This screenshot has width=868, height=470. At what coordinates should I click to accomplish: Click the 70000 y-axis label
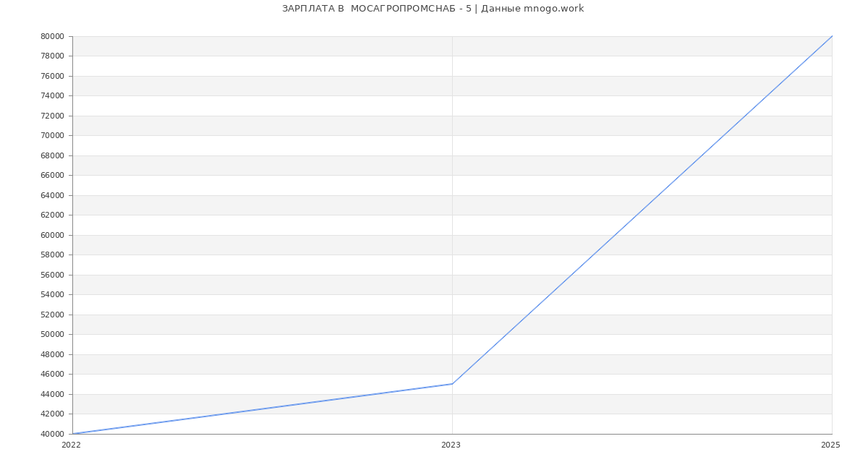52,135
